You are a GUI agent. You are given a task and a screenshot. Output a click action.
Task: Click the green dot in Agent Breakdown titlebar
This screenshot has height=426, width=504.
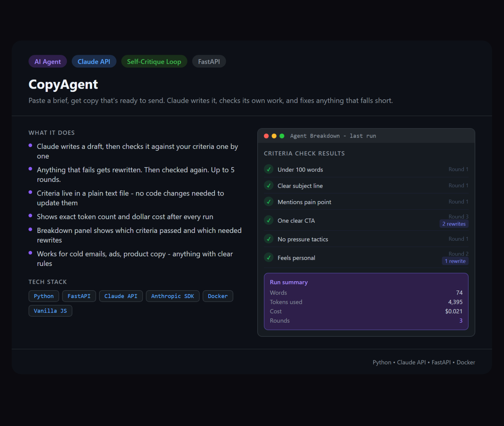pos(282,136)
